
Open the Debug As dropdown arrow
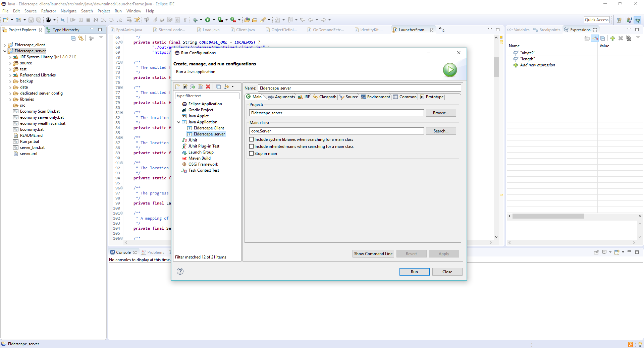[x=201, y=20]
